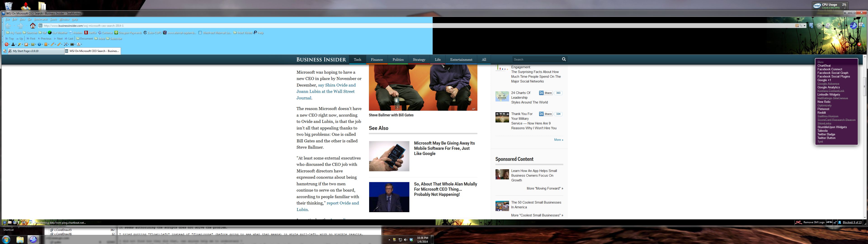Click the More » link under article list
This screenshot has width=868, height=244.
click(x=558, y=140)
